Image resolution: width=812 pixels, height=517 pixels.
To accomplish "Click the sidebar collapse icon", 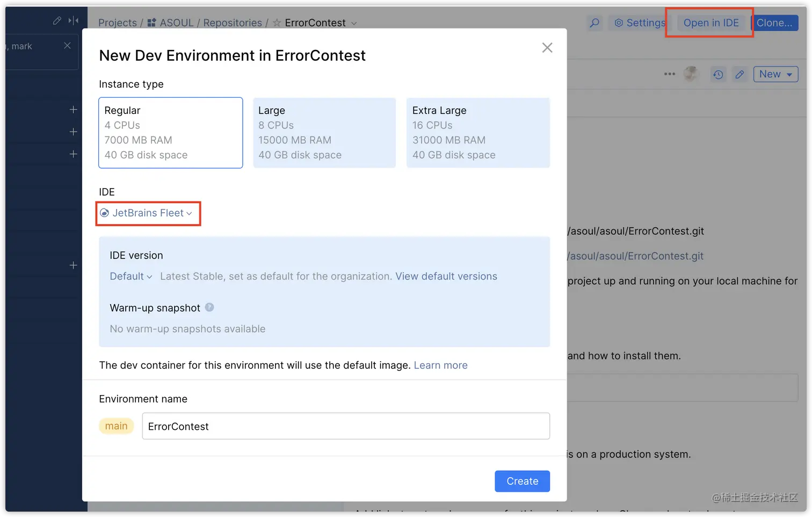I will 74,20.
